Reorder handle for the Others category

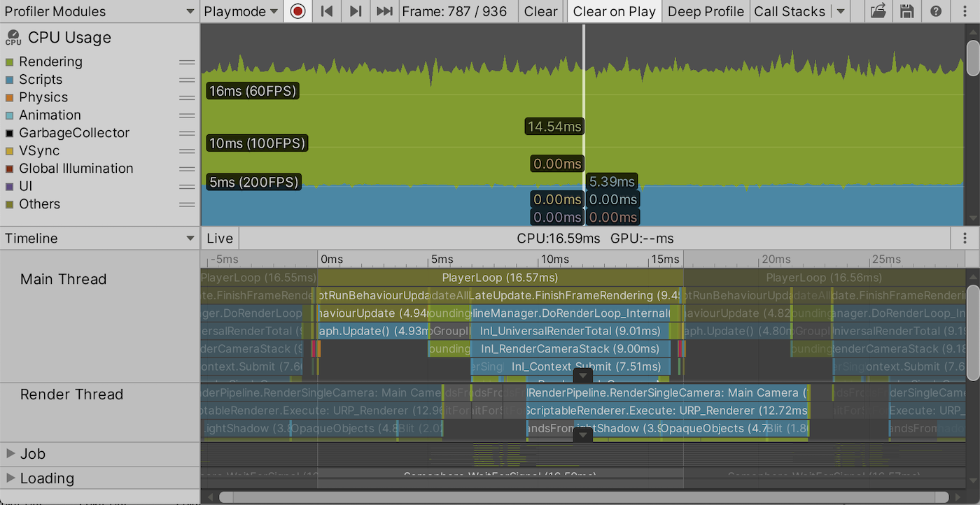coord(187,204)
